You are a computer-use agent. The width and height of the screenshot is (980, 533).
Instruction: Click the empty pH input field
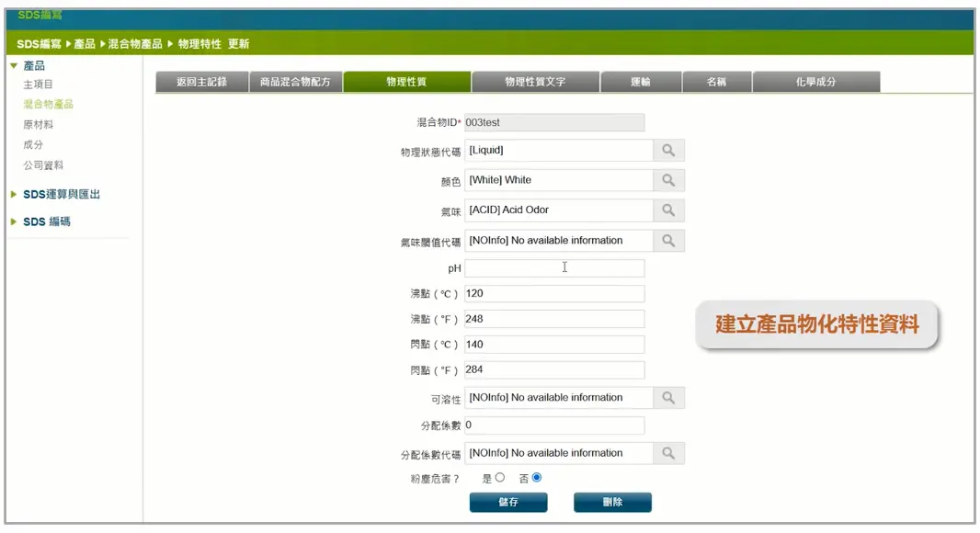pos(554,268)
